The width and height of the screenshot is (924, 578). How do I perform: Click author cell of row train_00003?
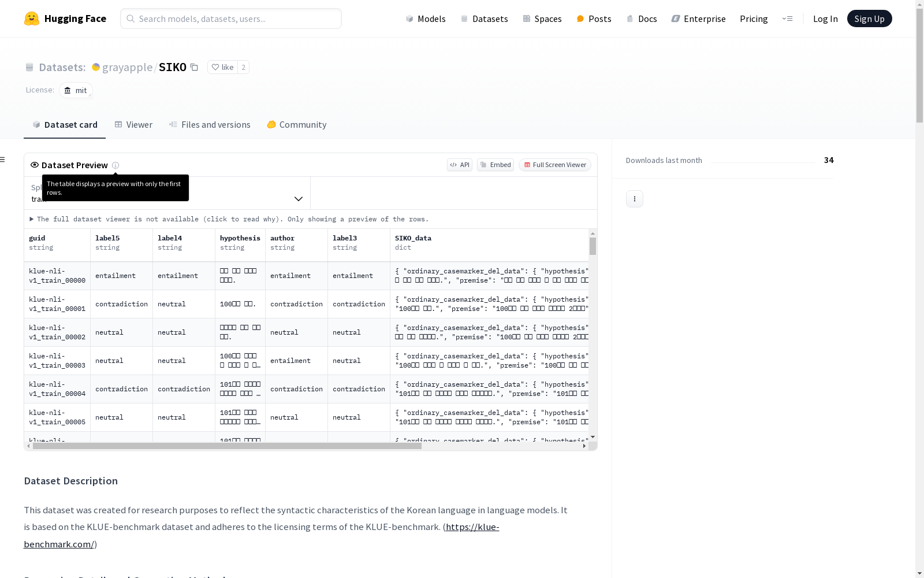click(297, 361)
